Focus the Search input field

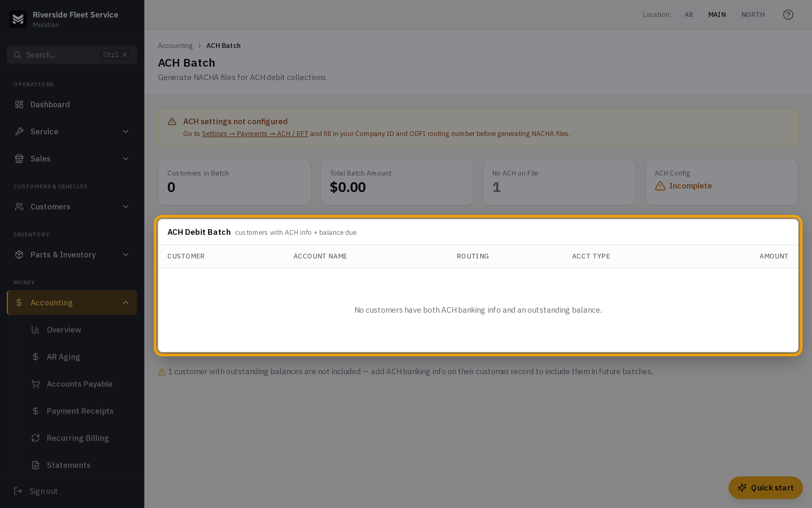tap(72, 55)
